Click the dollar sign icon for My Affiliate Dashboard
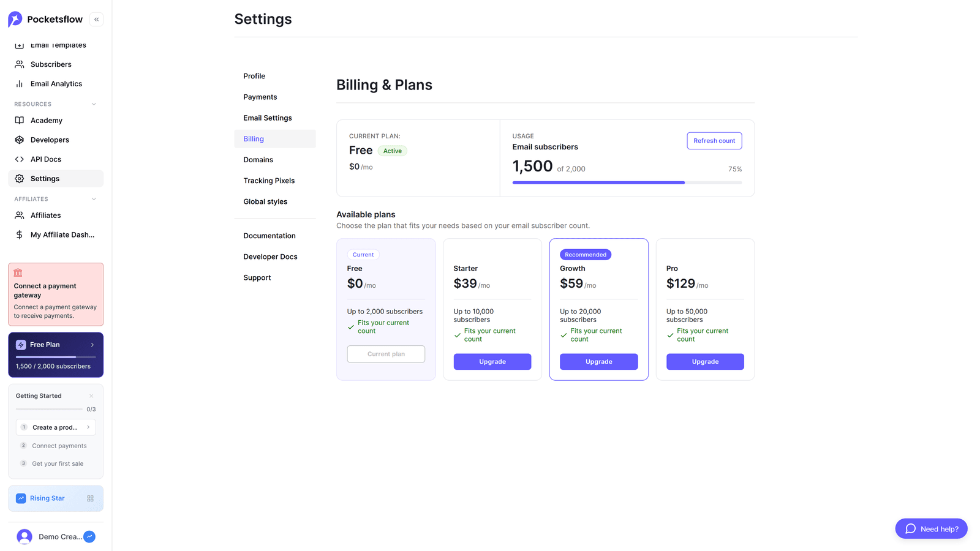This screenshot has height=551, width=980. point(20,234)
